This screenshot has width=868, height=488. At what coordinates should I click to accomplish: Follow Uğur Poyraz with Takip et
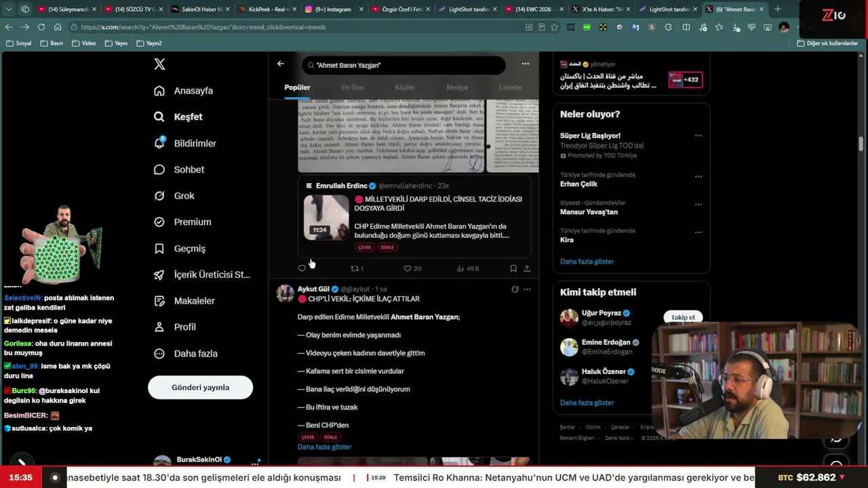683,317
